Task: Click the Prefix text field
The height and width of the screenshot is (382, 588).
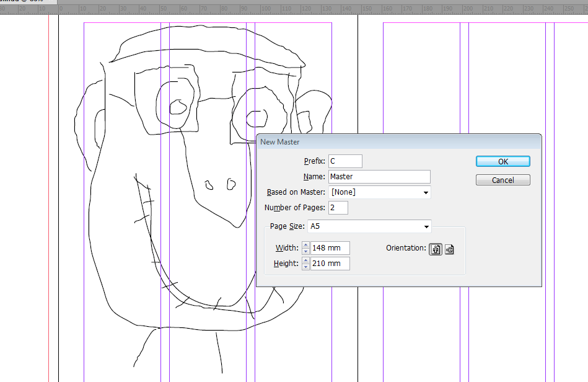Action: click(x=345, y=161)
